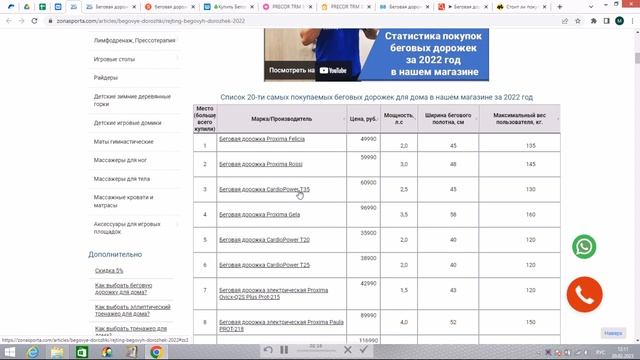Screen dimensions: 640x360
Task: Open Массажные кровати и матрасы category
Action: pyautogui.click(x=123, y=201)
